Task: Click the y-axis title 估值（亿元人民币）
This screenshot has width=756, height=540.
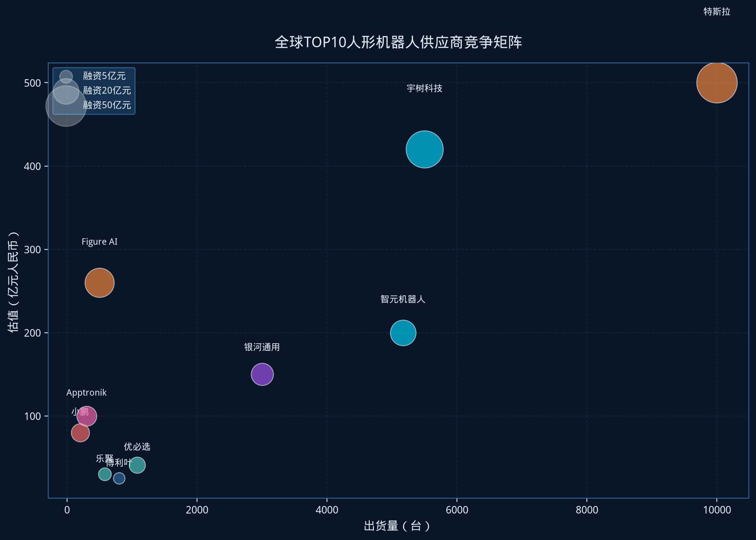Action: pyautogui.click(x=13, y=282)
